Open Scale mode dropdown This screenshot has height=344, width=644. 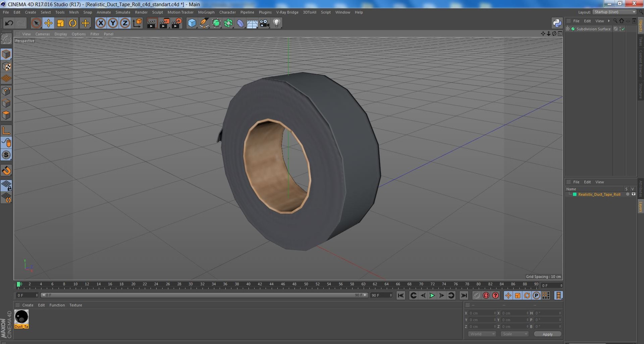click(x=515, y=334)
